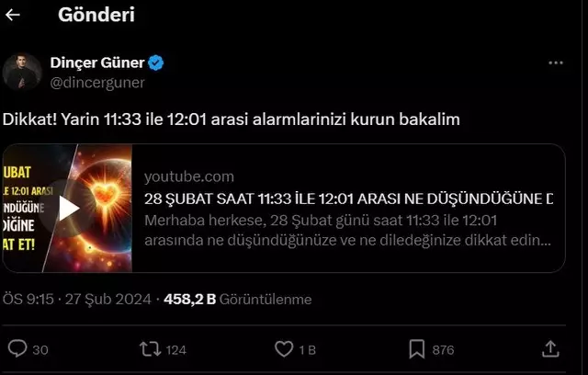The image size is (588, 375).
Task: Click the 27 Şub 2024 timestamp
Action: click(108, 300)
